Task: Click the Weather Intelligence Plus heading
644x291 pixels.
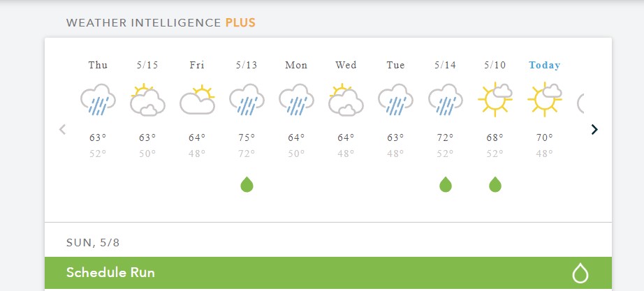Action: pyautogui.click(x=161, y=22)
